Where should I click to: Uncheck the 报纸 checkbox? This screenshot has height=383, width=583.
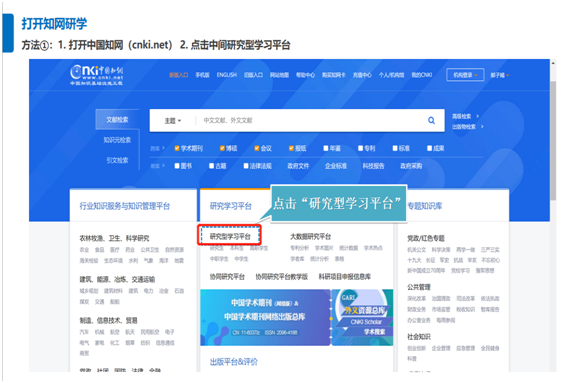click(x=292, y=148)
